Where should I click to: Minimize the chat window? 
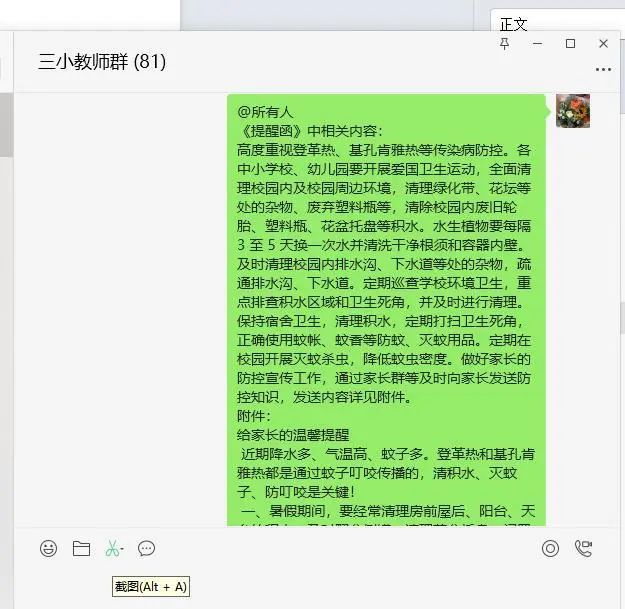[x=537, y=43]
